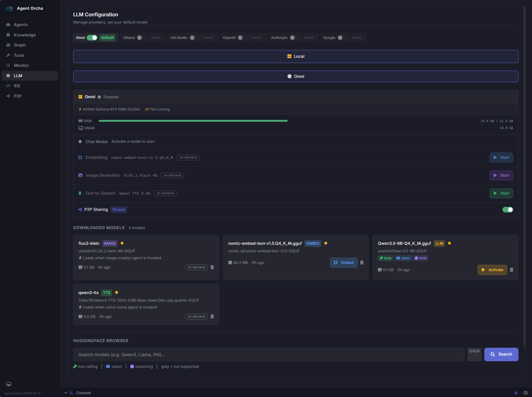Switch to the Local tab

(x=296, y=56)
